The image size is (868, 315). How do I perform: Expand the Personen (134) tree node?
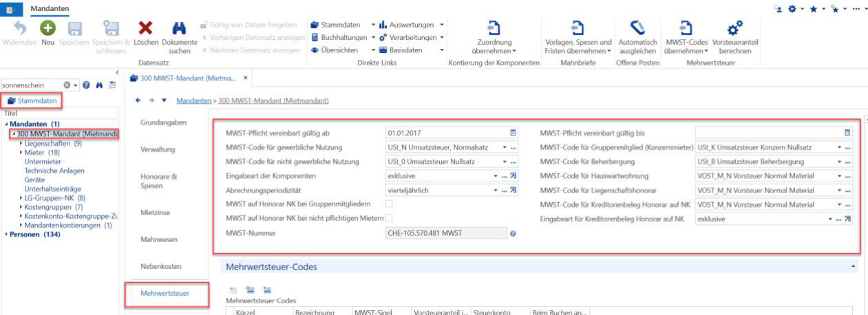[x=6, y=235]
